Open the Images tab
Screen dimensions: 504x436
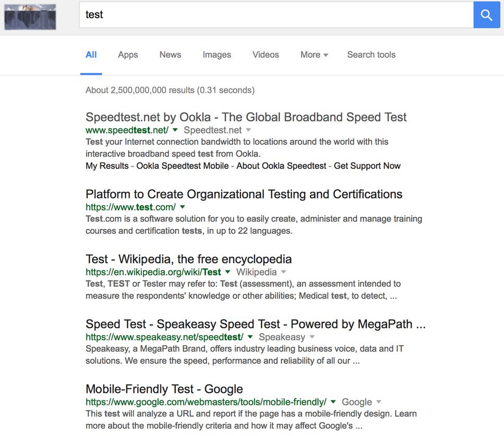coord(217,55)
